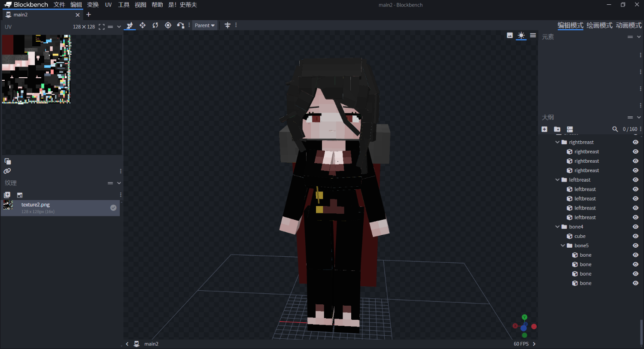Click the Y axis on navigation gizmo
The image size is (644, 349).
524,317
